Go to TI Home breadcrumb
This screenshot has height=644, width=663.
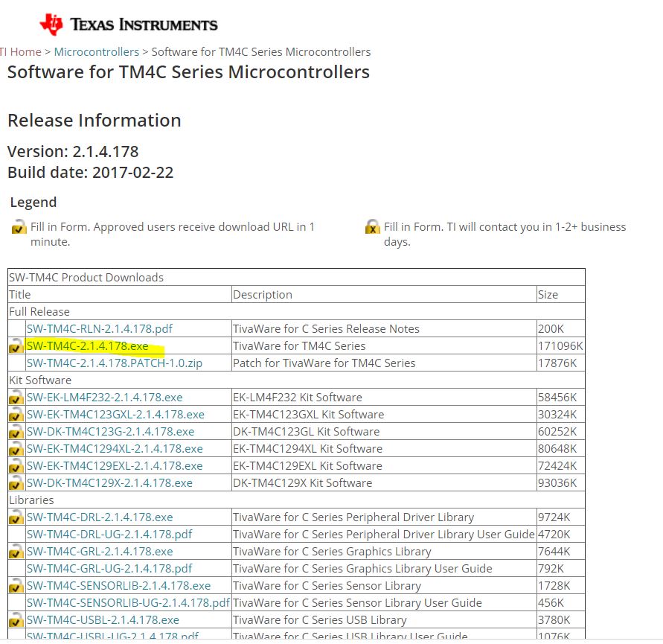click(x=21, y=51)
